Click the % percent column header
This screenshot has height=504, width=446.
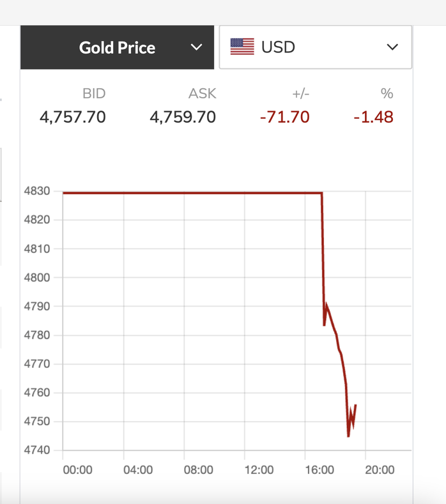(x=387, y=94)
